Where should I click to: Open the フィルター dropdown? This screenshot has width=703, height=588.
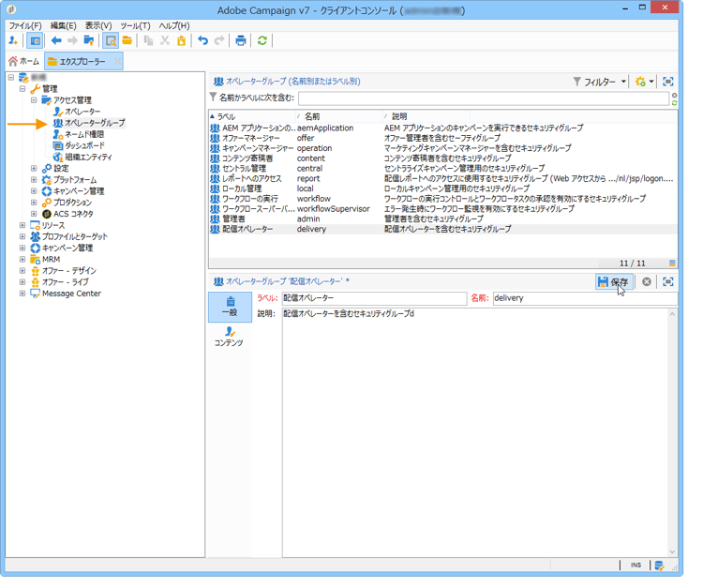(x=600, y=82)
